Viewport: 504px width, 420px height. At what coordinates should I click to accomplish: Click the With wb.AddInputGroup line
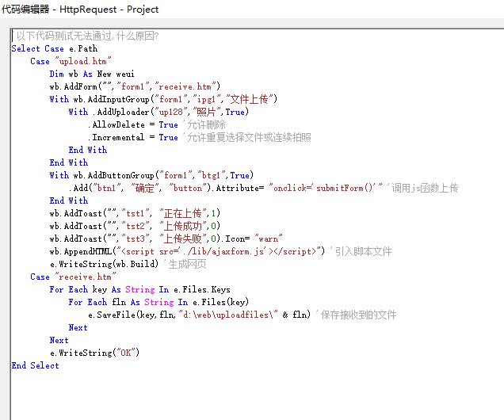pyautogui.click(x=163, y=99)
